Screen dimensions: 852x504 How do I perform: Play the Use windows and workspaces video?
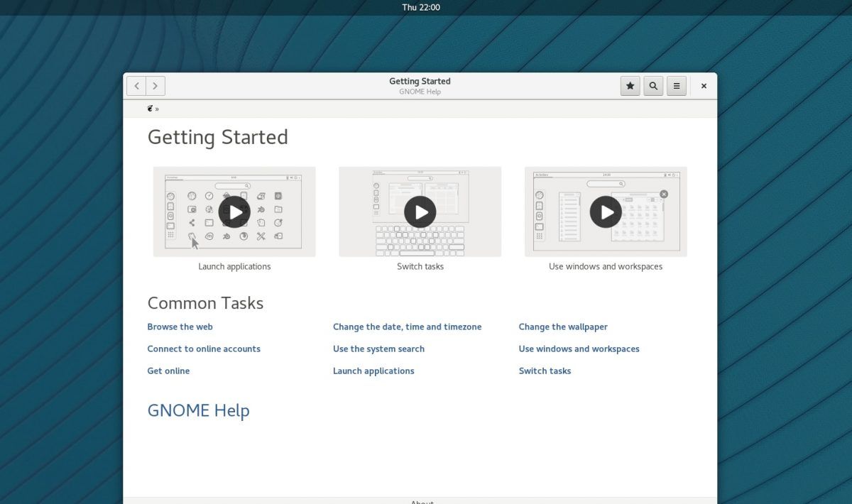pos(606,212)
